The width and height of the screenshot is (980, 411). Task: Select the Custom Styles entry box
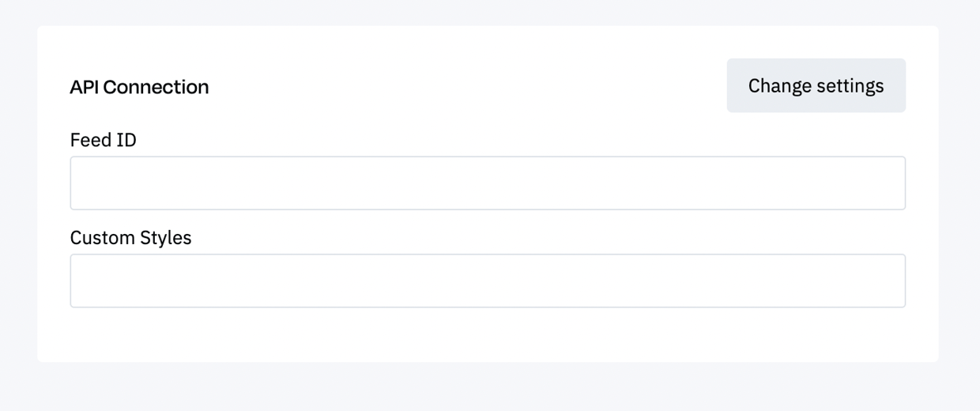[x=488, y=281]
